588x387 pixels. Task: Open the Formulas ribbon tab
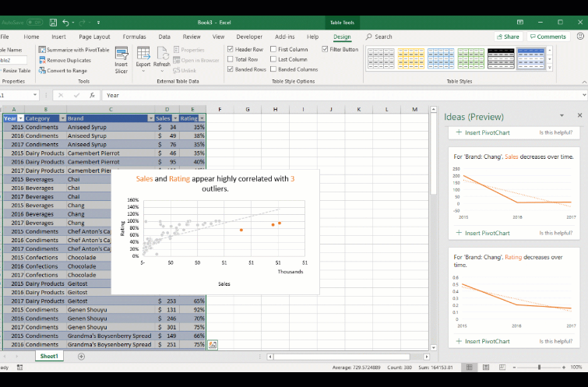point(134,37)
